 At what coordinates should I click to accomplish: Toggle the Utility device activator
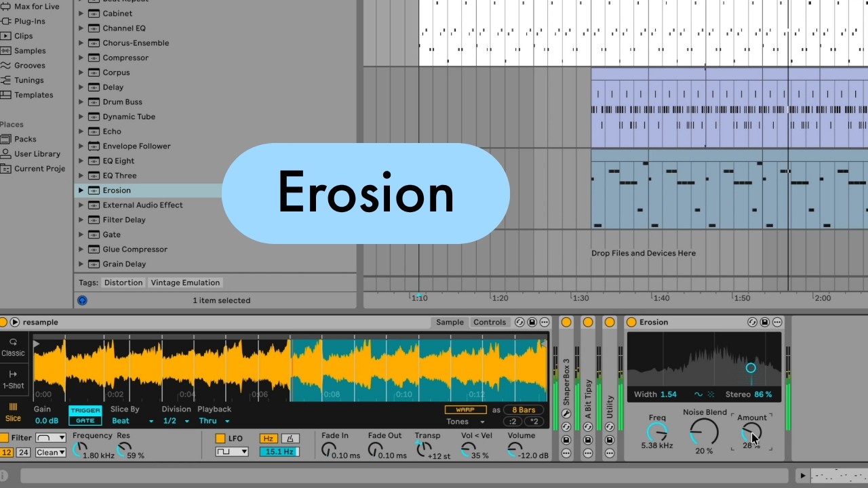(x=610, y=322)
